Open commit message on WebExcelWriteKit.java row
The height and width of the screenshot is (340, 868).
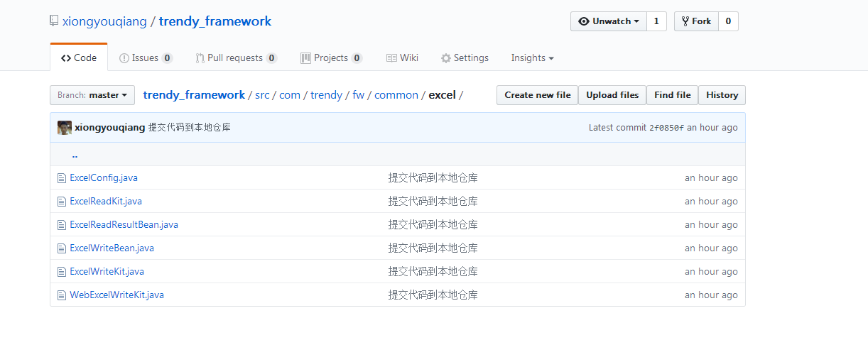point(433,295)
